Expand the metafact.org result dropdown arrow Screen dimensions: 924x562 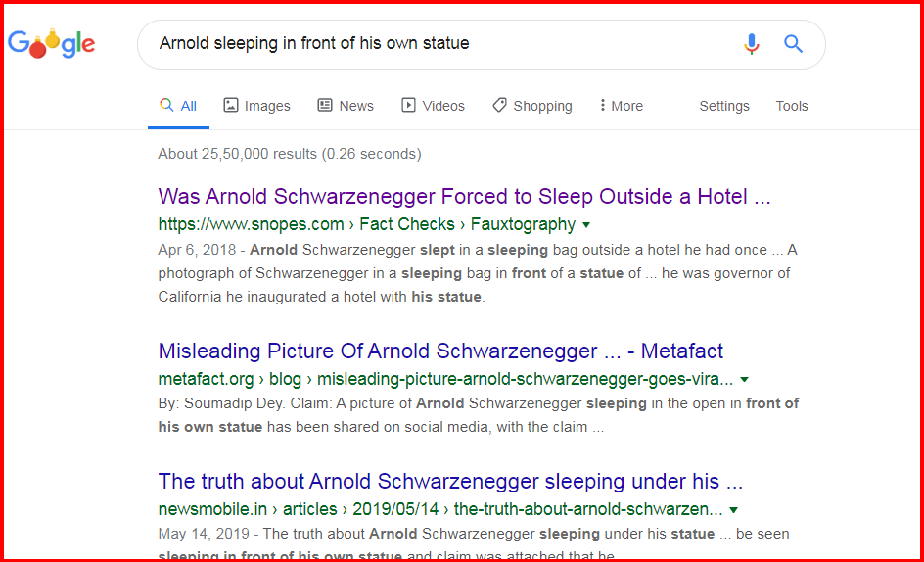click(x=744, y=379)
